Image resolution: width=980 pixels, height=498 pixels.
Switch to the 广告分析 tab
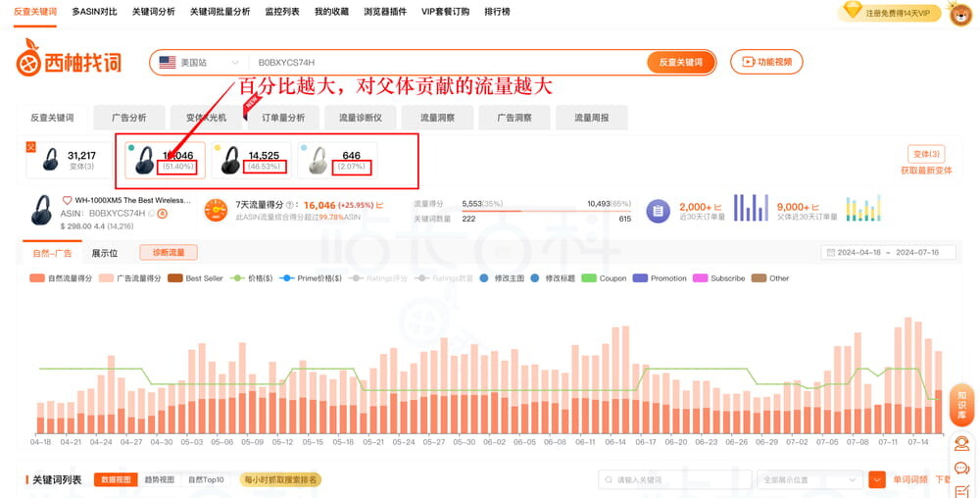point(128,118)
